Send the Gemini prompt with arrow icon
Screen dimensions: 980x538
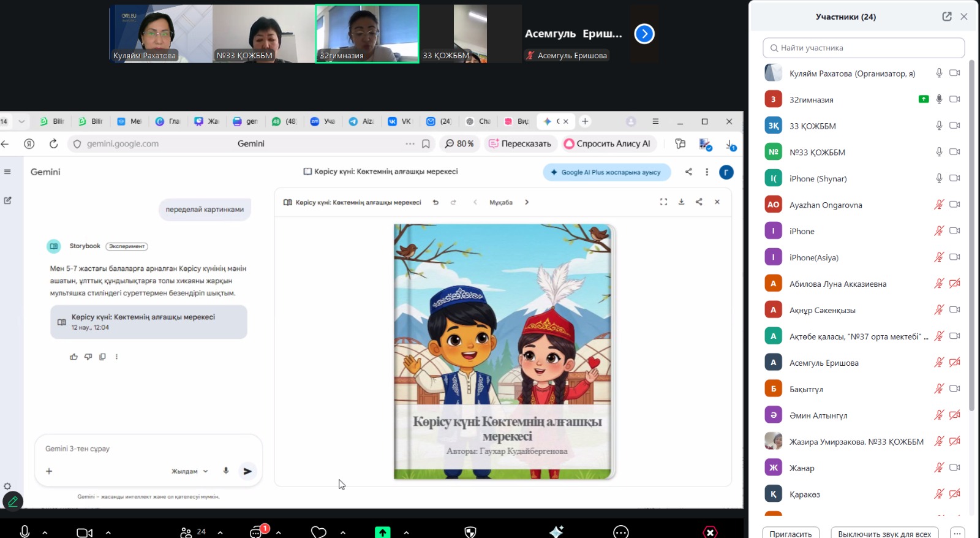pyautogui.click(x=247, y=471)
